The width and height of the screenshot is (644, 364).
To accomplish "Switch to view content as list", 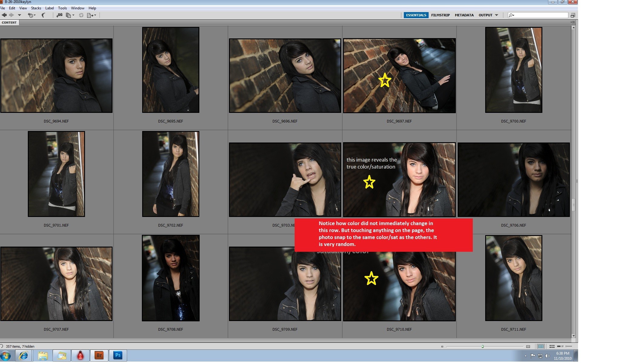I will [569, 346].
